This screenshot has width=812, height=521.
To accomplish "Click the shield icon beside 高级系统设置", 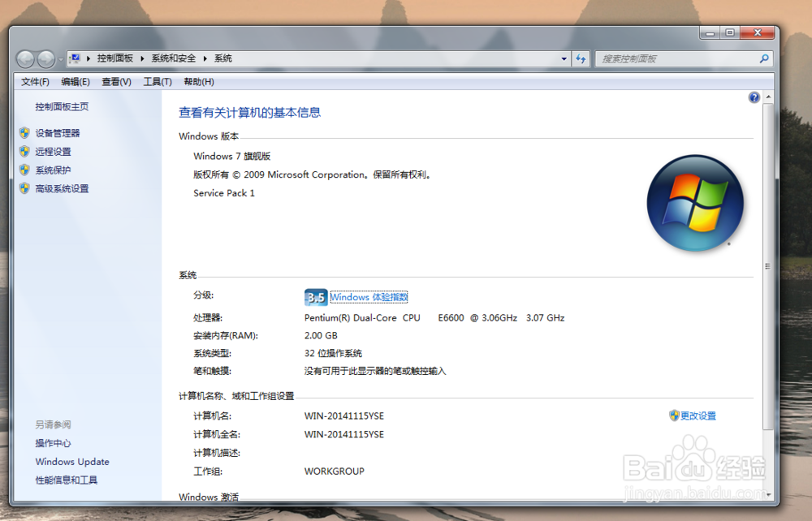I will click(x=24, y=189).
